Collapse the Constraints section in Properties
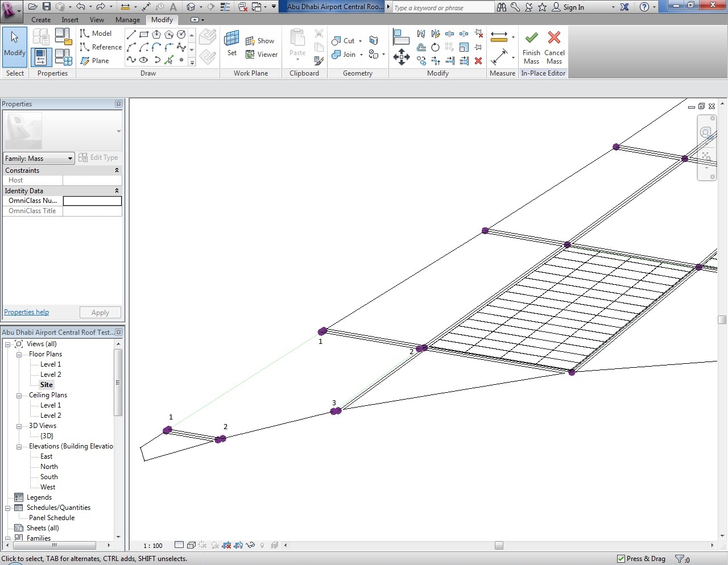 click(x=117, y=171)
